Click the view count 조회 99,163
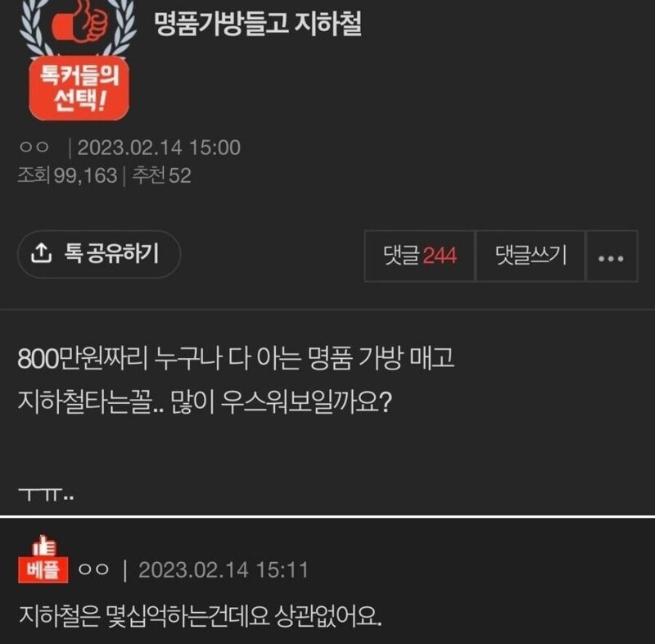Screen dimensions: 655x644 67,175
